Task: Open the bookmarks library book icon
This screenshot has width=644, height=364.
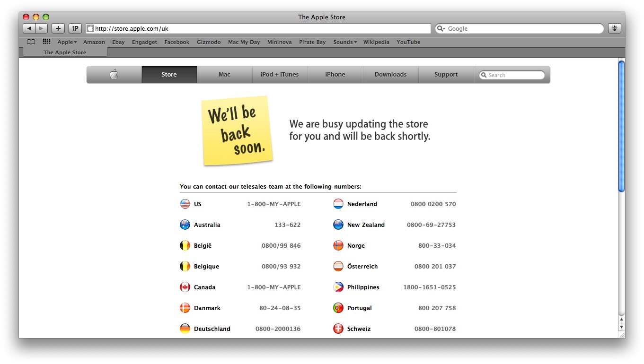Action: click(x=31, y=42)
